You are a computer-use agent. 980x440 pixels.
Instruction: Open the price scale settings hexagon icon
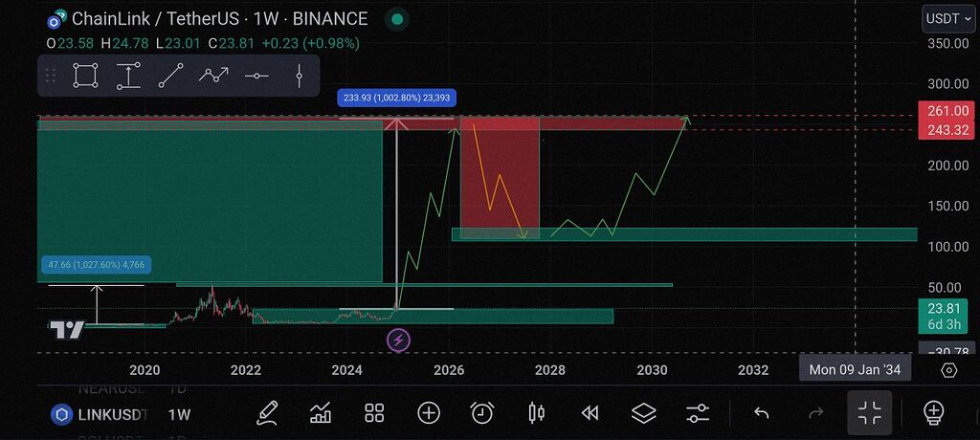click(948, 370)
